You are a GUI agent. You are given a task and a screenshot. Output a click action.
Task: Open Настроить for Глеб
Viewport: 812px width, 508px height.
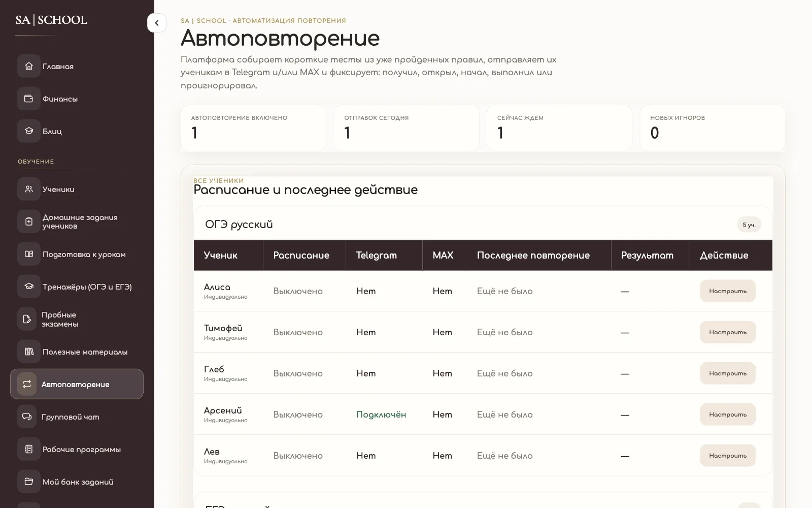(x=728, y=373)
